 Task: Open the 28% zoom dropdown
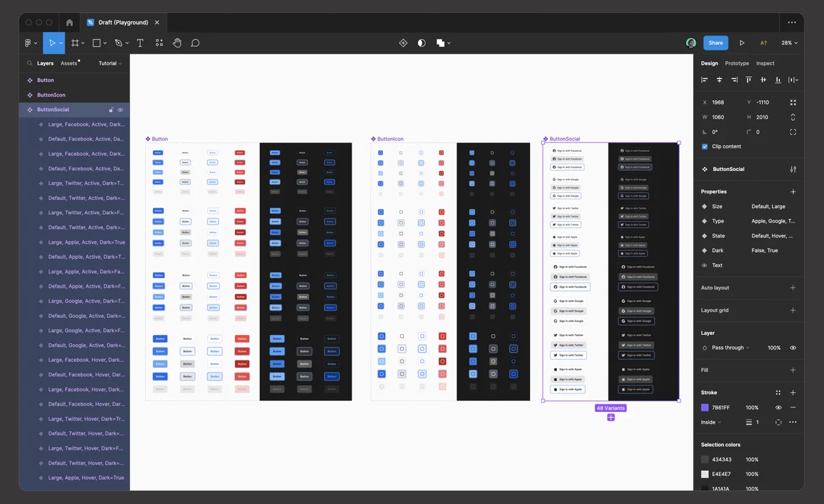(x=790, y=43)
